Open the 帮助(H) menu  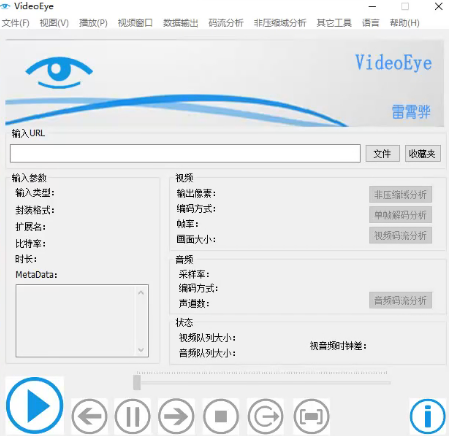point(404,23)
